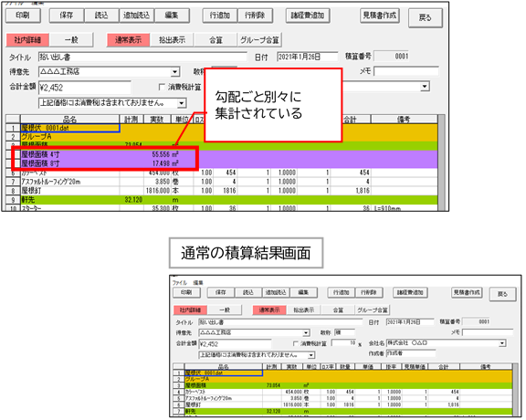Switch to グループ合算 in the 通常の積算結果画面 window

pyautogui.click(x=373, y=310)
